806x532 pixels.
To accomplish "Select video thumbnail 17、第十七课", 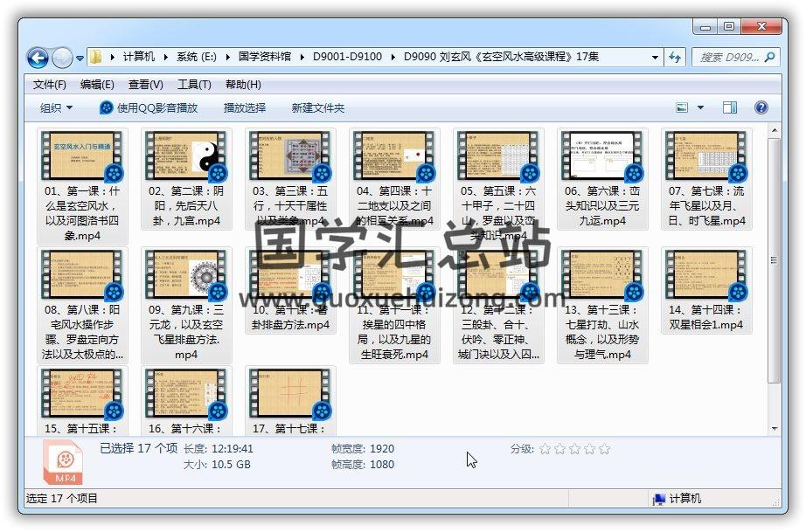I will point(290,393).
